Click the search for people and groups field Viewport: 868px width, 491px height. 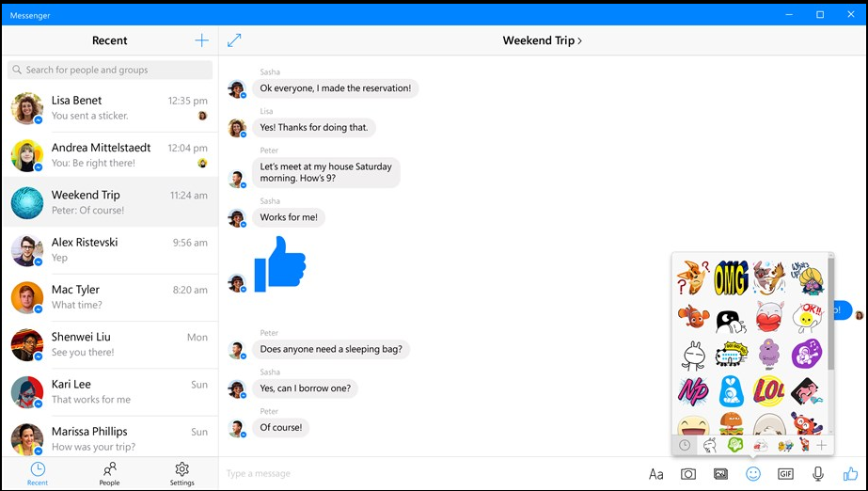pyautogui.click(x=110, y=70)
